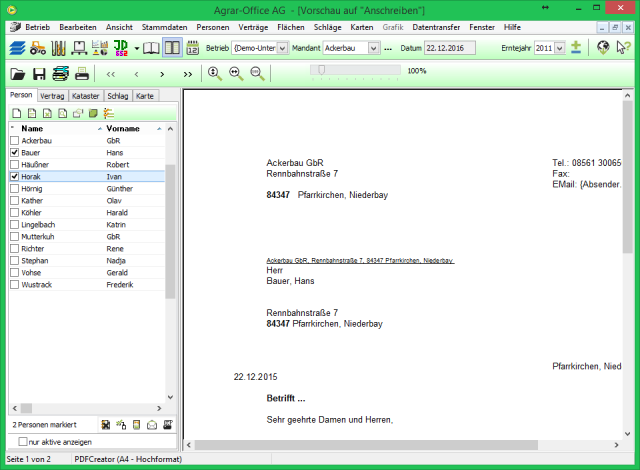Switch to the Schlag tab
The height and width of the screenshot is (470, 640).
pyautogui.click(x=118, y=96)
